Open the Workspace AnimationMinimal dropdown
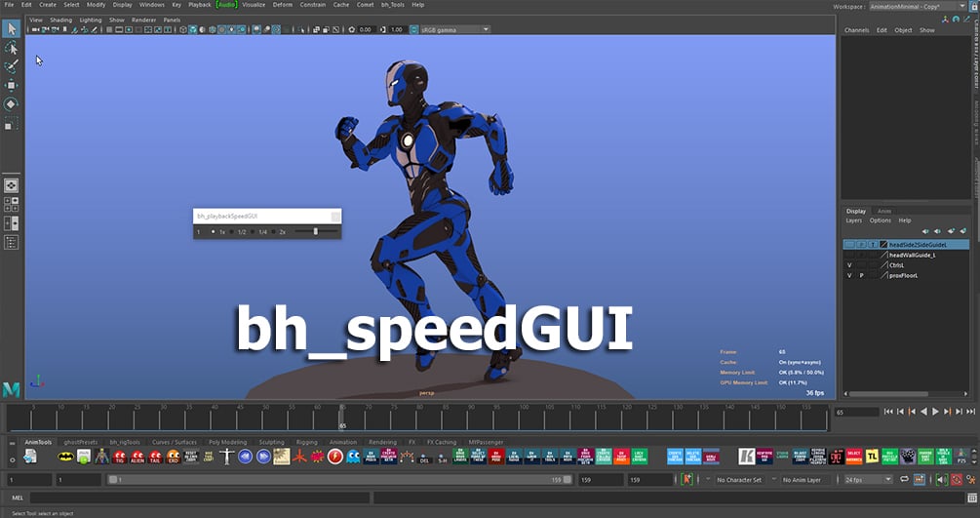 pyautogui.click(x=918, y=6)
